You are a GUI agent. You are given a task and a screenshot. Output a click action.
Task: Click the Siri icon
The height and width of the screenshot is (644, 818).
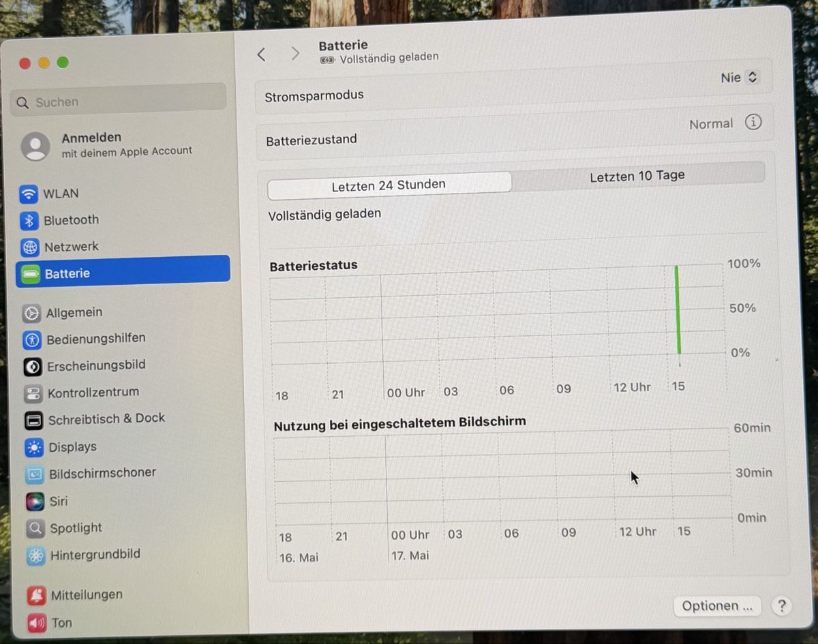(35, 502)
